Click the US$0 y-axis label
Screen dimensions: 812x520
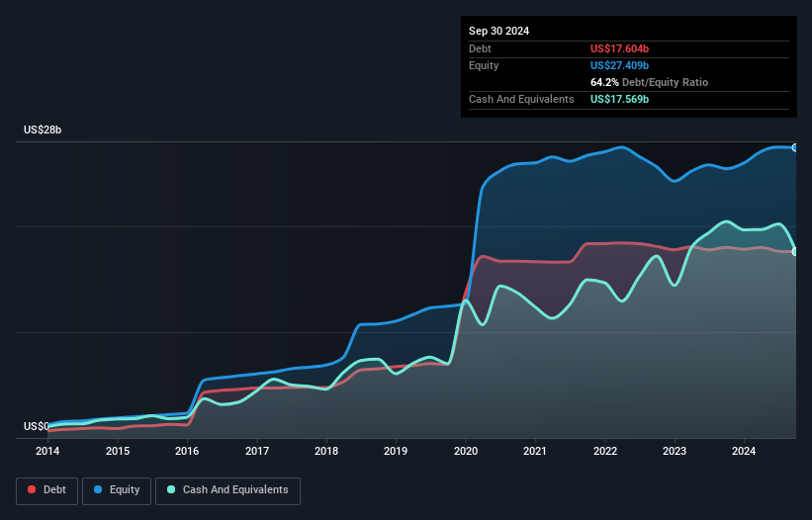(37, 426)
